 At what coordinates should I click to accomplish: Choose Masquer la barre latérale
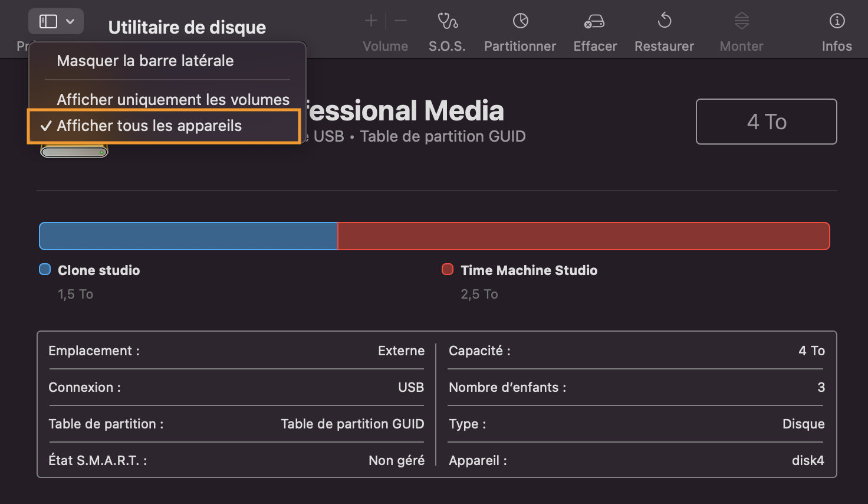145,61
